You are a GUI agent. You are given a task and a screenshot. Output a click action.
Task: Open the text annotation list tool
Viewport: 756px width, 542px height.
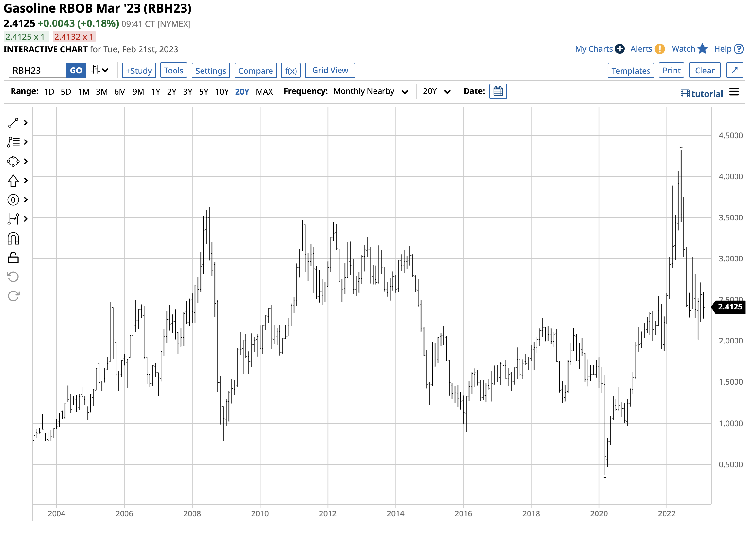(x=13, y=142)
